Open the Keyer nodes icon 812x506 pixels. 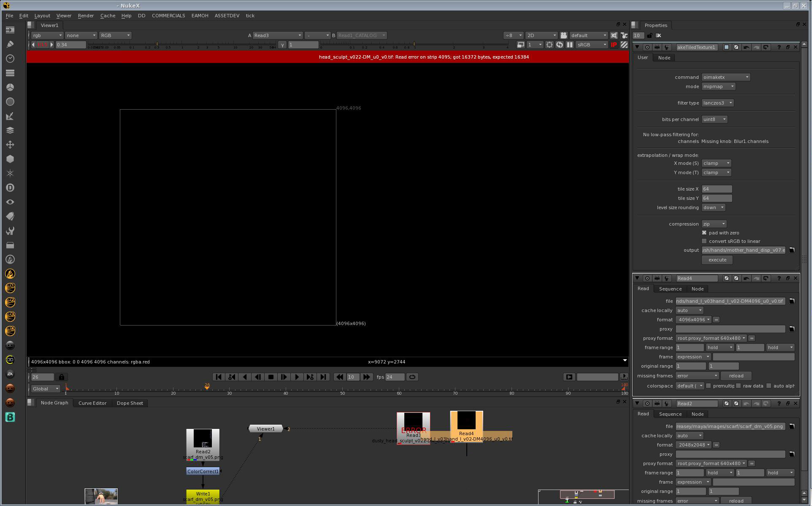[10, 116]
